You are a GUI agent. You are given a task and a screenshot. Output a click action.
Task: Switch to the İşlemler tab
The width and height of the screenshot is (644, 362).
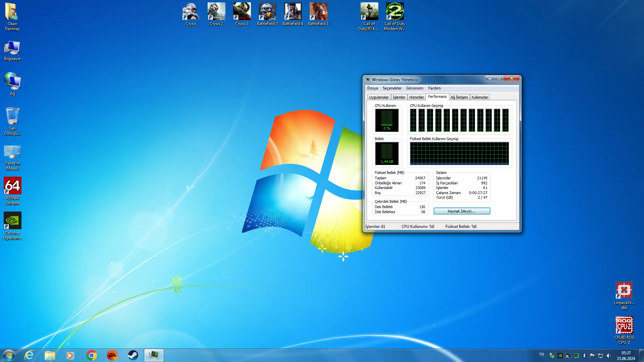coord(399,97)
